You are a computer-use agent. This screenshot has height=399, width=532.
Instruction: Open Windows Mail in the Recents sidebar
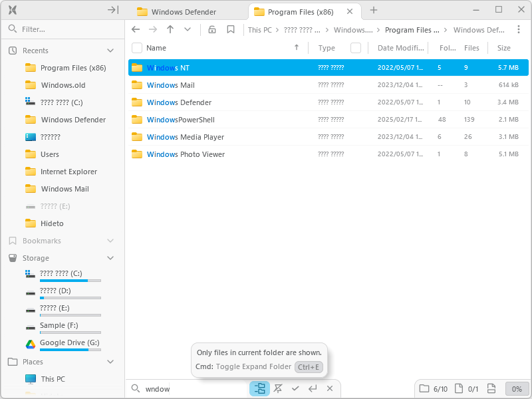[57, 189]
